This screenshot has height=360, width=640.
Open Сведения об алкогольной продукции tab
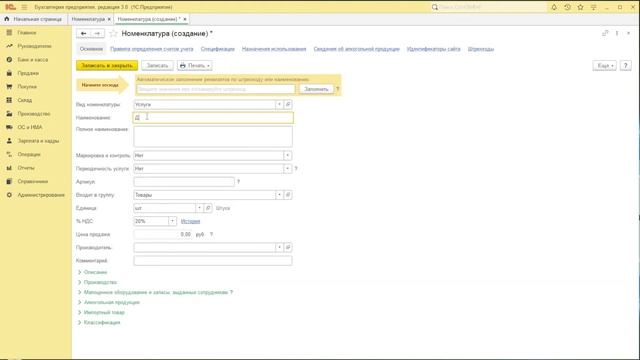tap(356, 49)
